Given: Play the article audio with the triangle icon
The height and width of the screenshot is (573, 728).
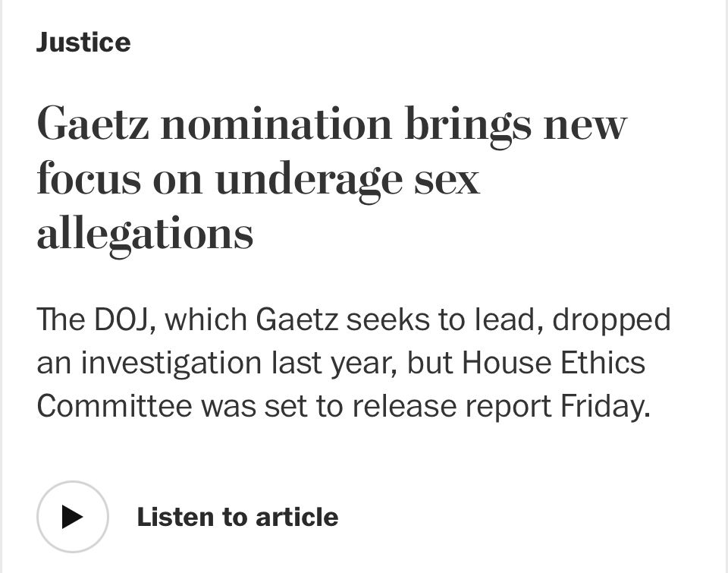Looking at the screenshot, I should click(72, 517).
